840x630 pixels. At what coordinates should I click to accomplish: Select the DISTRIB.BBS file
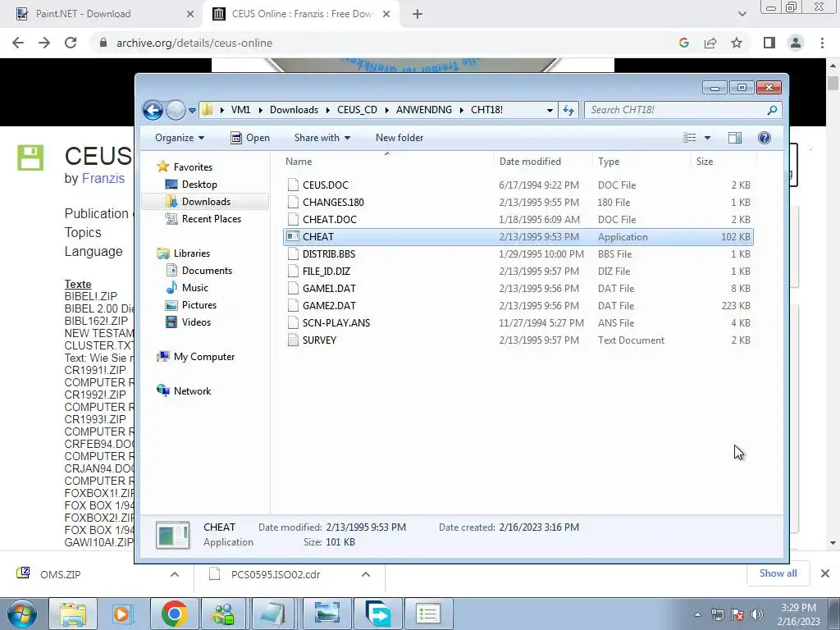pos(328,254)
